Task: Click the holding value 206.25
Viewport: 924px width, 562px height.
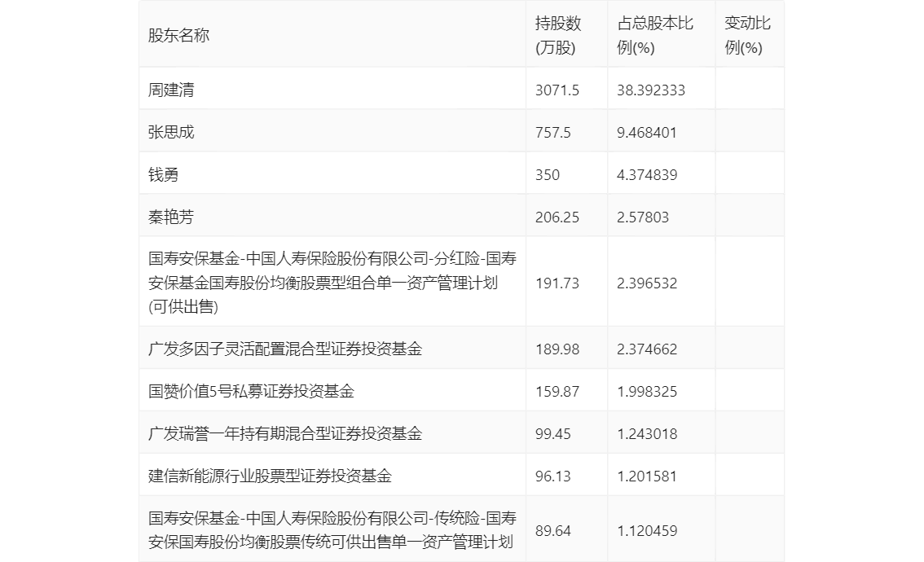Action: point(557,217)
